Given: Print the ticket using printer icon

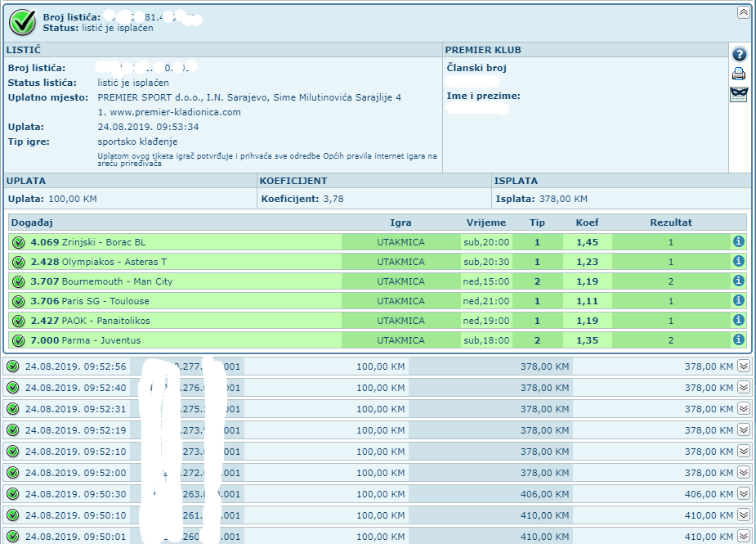Looking at the screenshot, I should click(x=739, y=74).
